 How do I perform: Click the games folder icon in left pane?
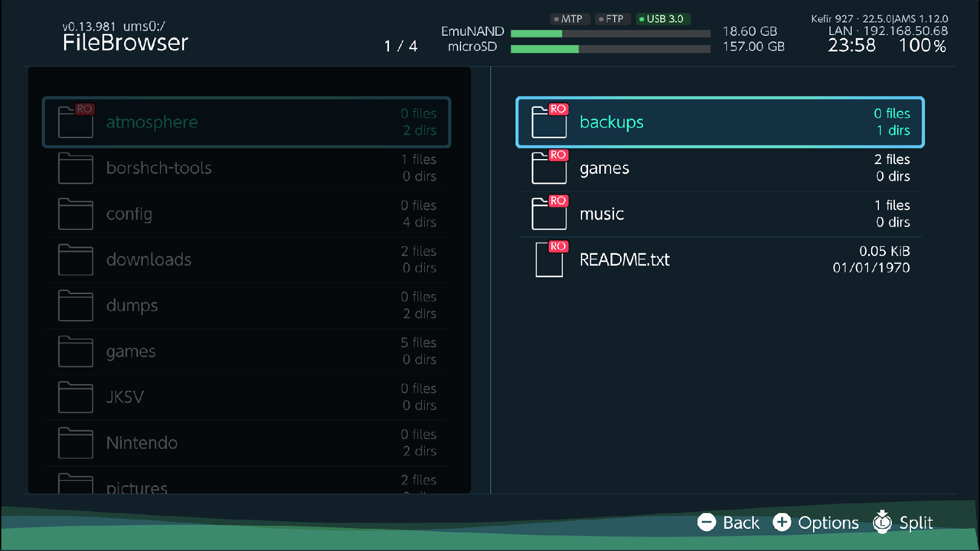[x=76, y=352]
